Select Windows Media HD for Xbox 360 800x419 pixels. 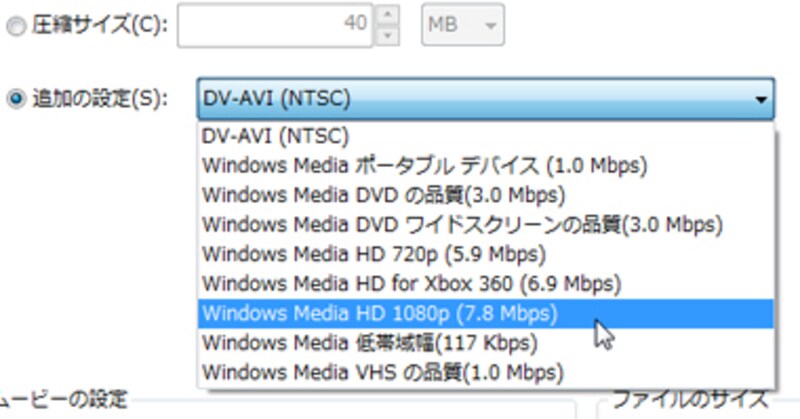[x=411, y=284]
